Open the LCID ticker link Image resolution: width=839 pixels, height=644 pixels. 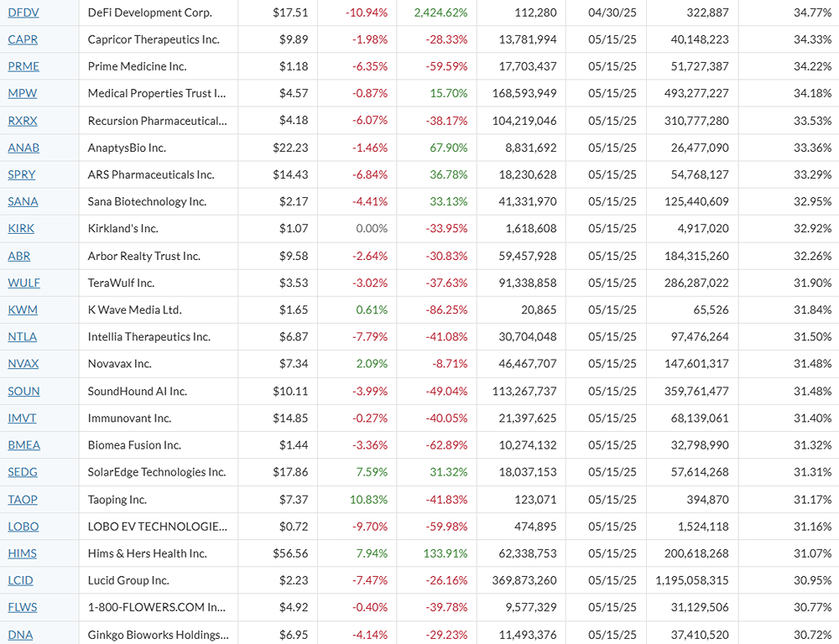21,580
